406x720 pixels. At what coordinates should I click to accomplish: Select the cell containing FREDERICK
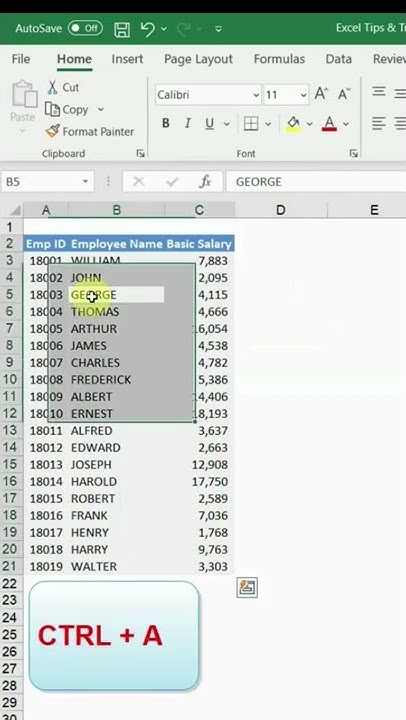click(117, 380)
